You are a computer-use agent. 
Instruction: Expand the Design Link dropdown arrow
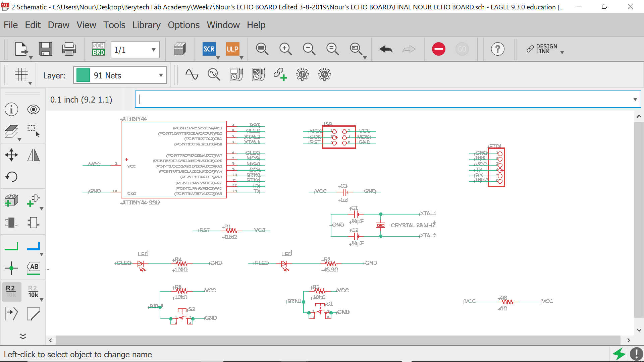[x=562, y=52]
